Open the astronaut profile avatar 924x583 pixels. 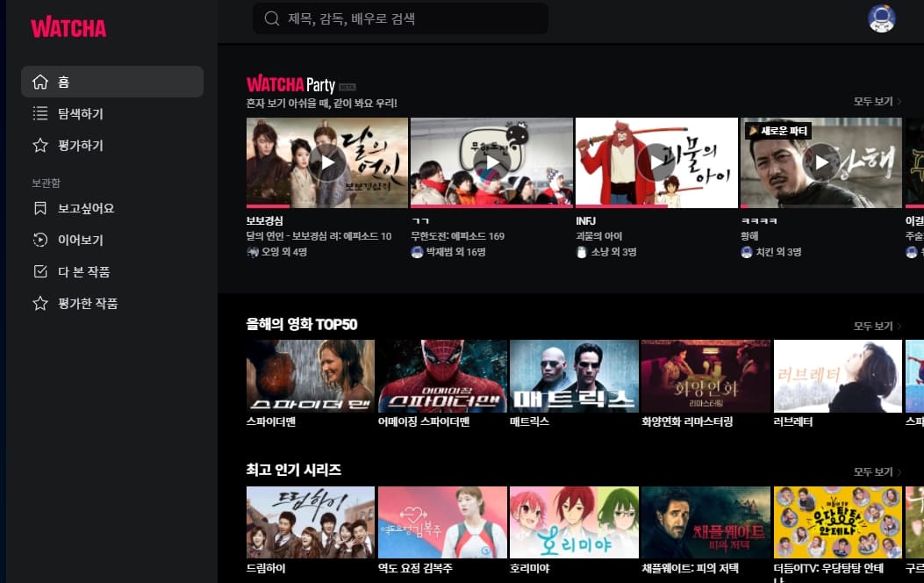(x=882, y=18)
